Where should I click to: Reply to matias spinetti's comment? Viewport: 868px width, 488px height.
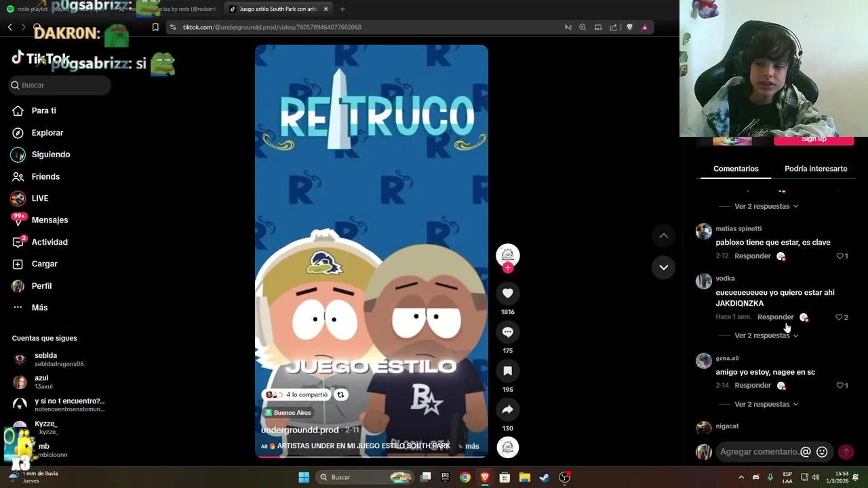tap(752, 256)
